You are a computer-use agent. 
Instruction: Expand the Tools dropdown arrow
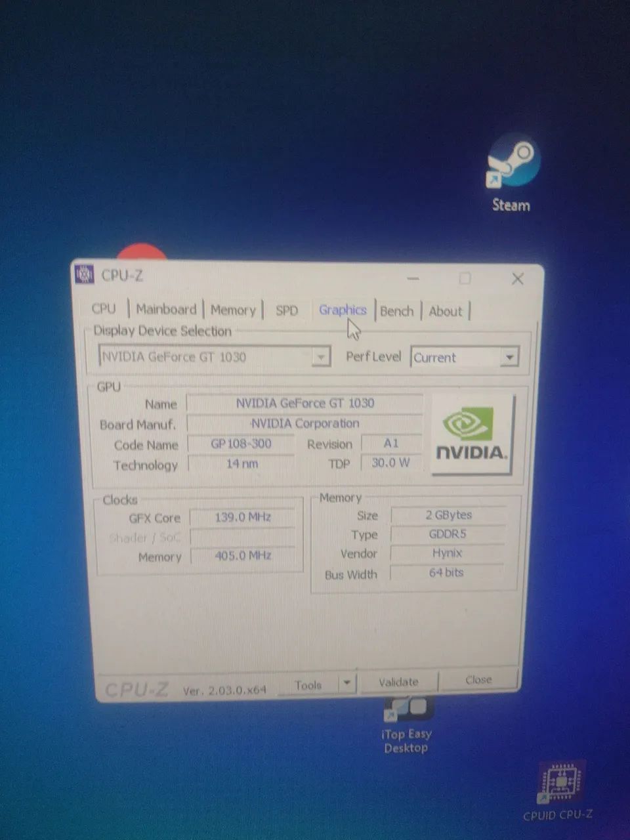(347, 683)
